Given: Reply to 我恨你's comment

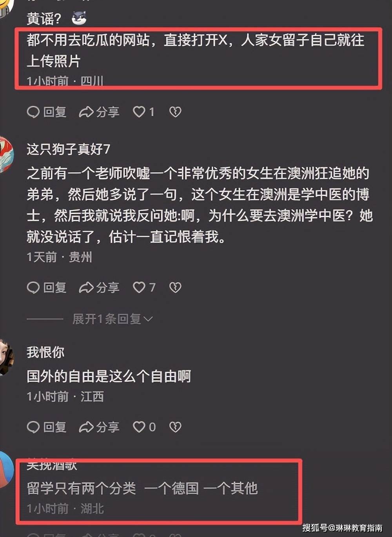Looking at the screenshot, I should pos(47,427).
